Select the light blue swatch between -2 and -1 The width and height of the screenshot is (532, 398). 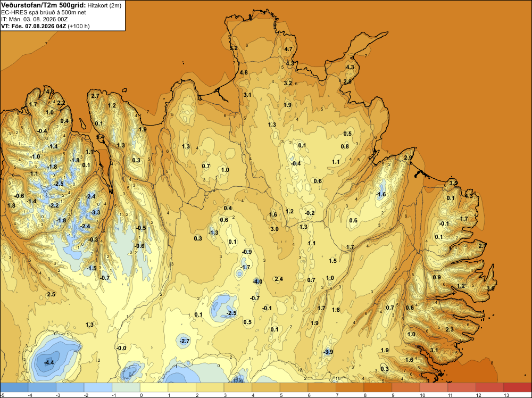click(x=98, y=387)
